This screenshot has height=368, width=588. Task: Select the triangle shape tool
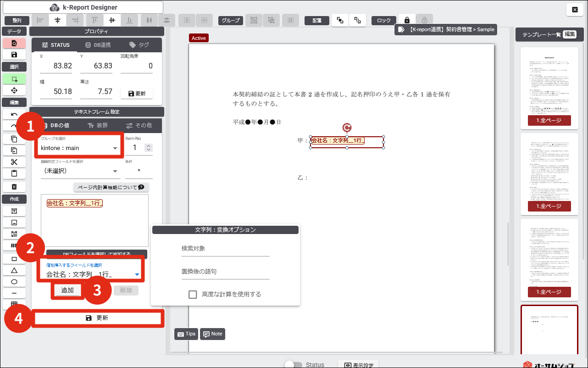click(14, 270)
